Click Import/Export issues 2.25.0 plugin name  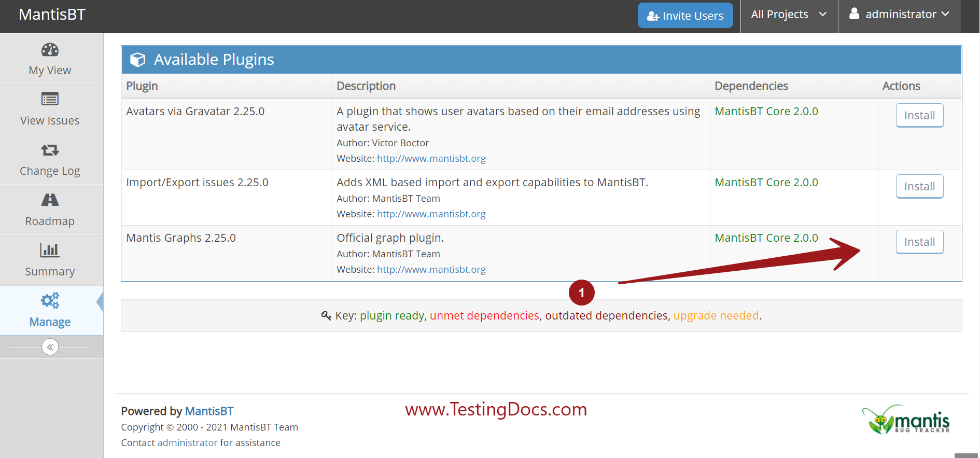(x=198, y=182)
